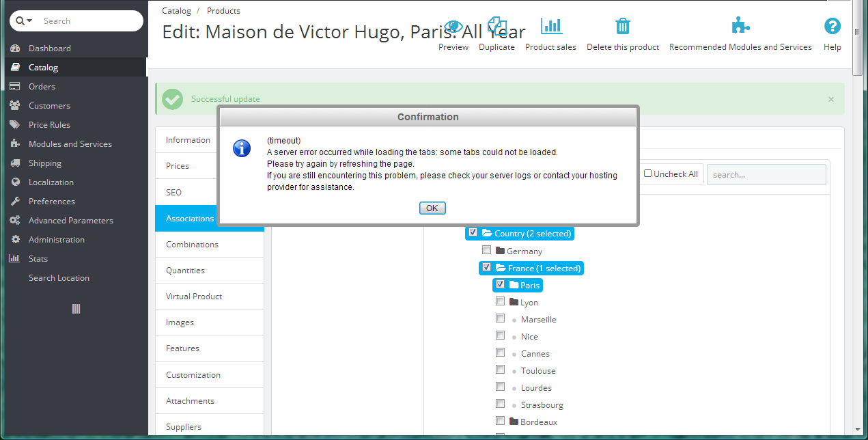Follow the Catalog breadcrumb link
Screen dimensions: 868x440
[x=176, y=11]
